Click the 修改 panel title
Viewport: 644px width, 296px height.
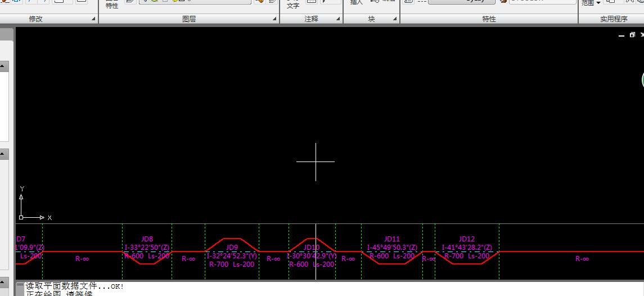pos(36,19)
